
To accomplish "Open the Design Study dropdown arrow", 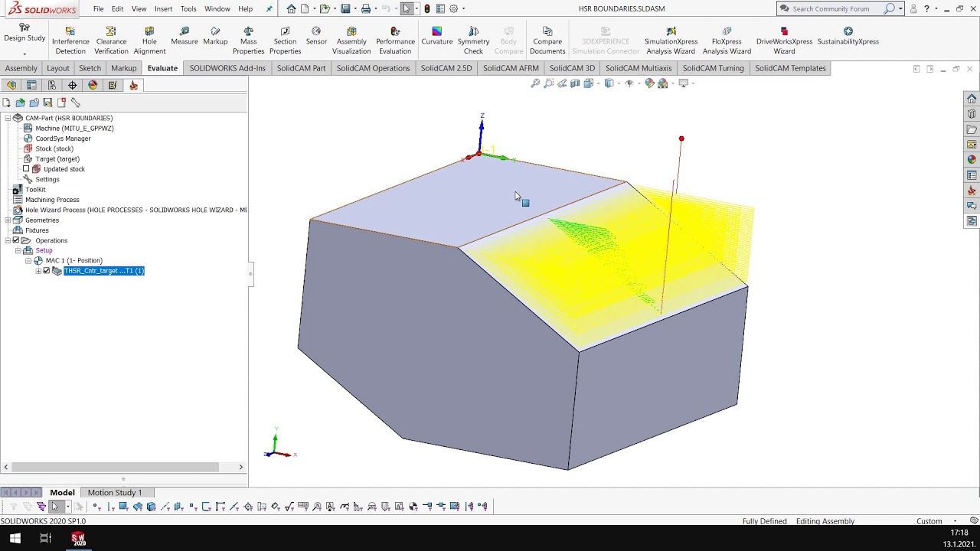I will click(x=24, y=54).
